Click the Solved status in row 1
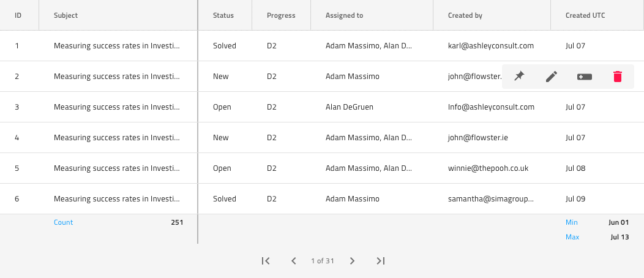The image size is (644, 278). 225,46
